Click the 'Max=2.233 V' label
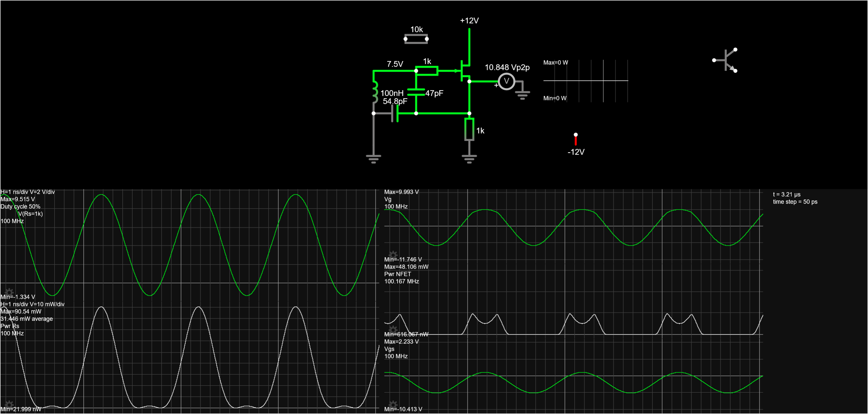The height and width of the screenshot is (414, 868). [x=401, y=342]
